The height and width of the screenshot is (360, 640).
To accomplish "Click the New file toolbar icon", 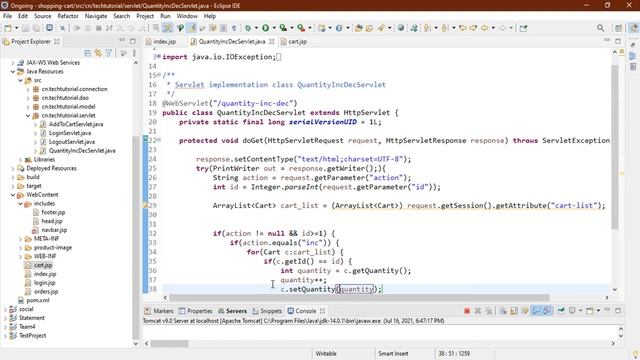I will [8, 28].
